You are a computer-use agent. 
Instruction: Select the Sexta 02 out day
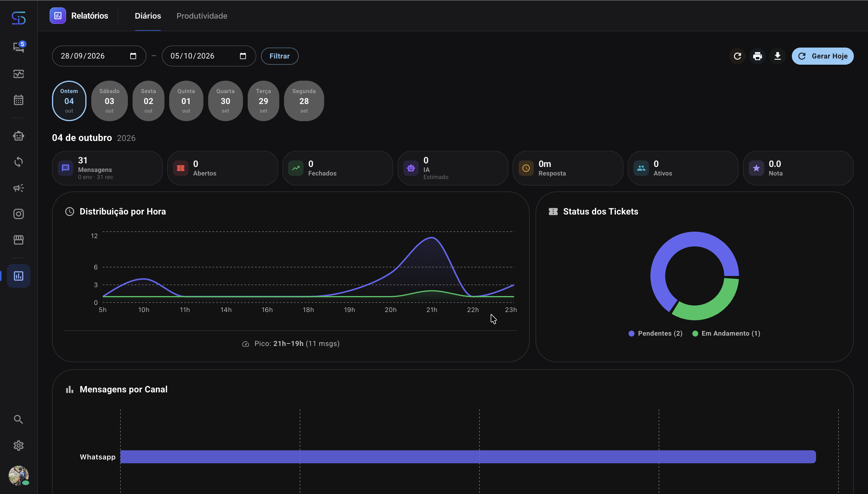(149, 101)
